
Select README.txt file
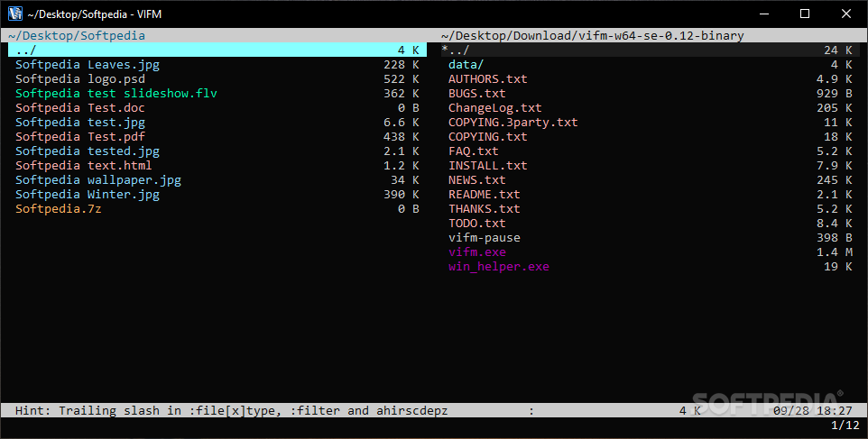point(485,194)
